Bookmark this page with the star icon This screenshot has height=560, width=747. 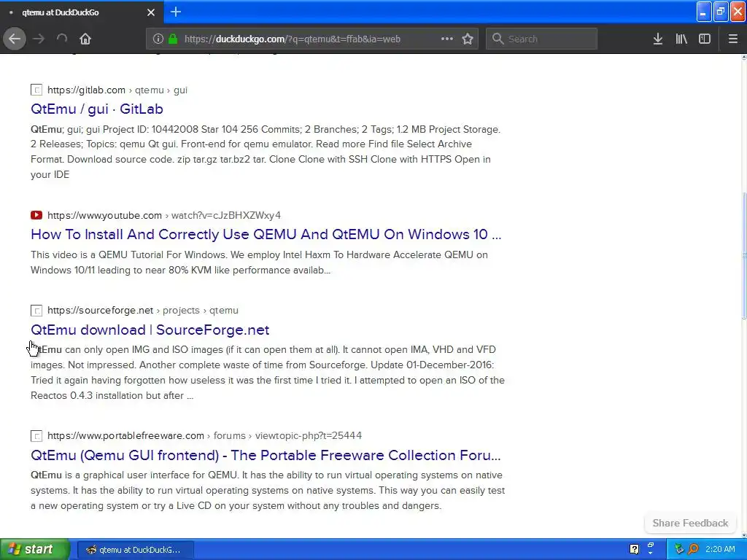point(468,39)
